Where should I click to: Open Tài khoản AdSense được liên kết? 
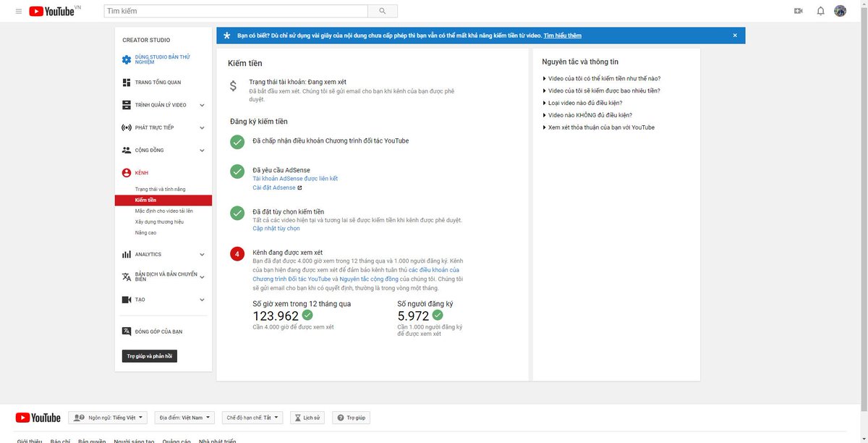(295, 178)
